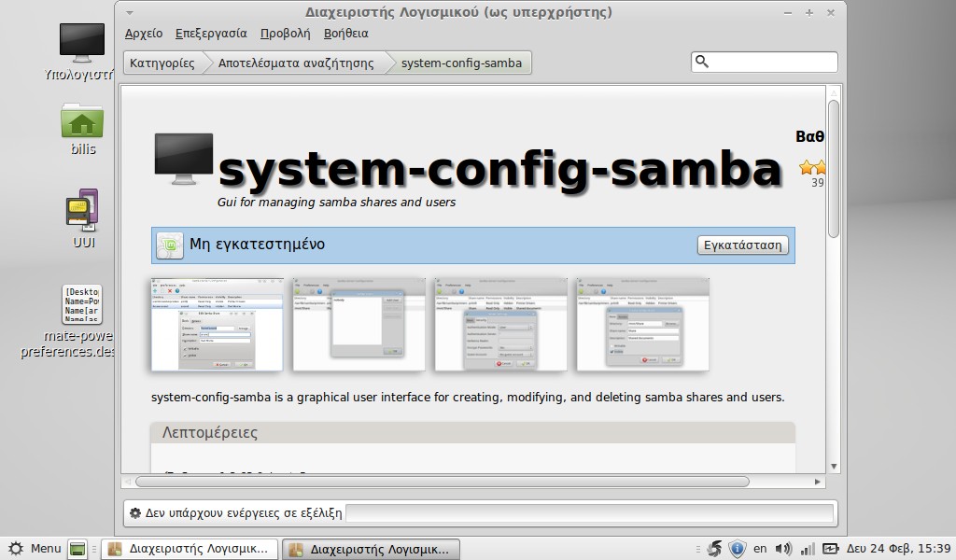The width and height of the screenshot is (956, 560).
Task: Open the Προβολή menu
Action: (286, 34)
